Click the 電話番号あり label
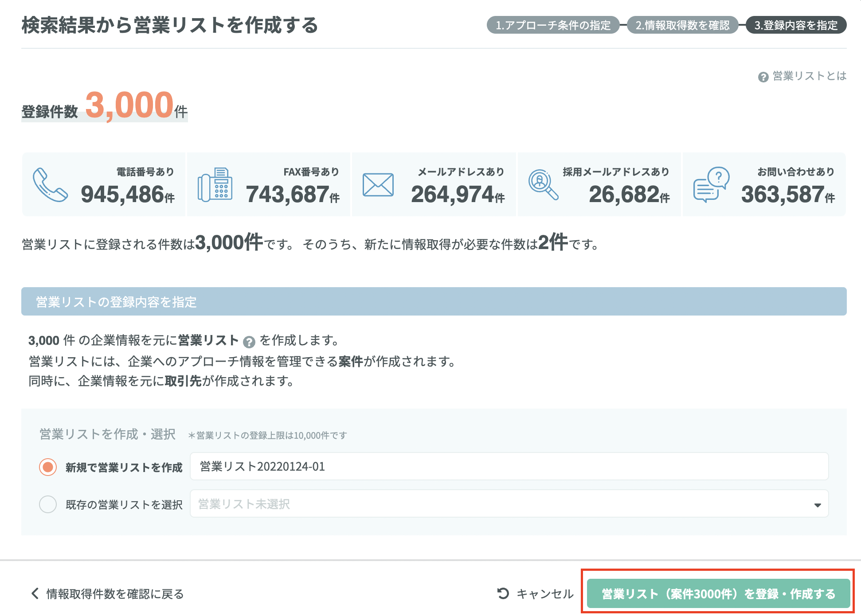This screenshot has height=616, width=861. (x=145, y=172)
